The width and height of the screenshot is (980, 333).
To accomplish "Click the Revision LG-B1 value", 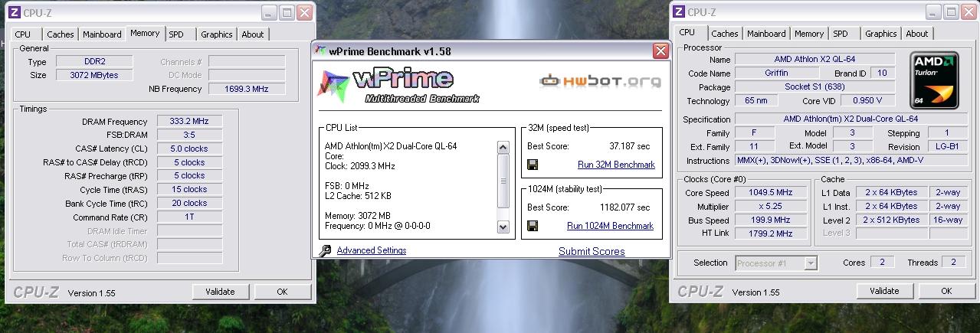I will tap(947, 146).
